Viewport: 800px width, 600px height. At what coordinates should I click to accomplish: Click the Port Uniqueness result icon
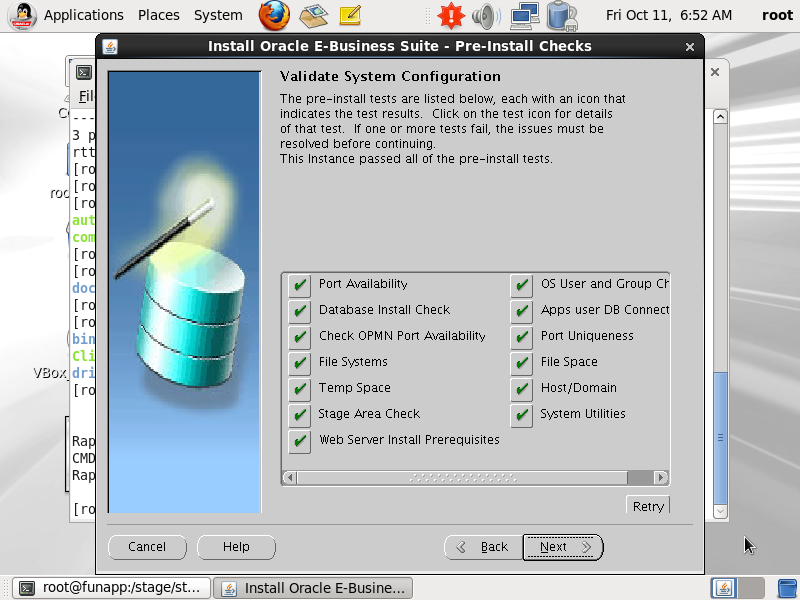(521, 337)
